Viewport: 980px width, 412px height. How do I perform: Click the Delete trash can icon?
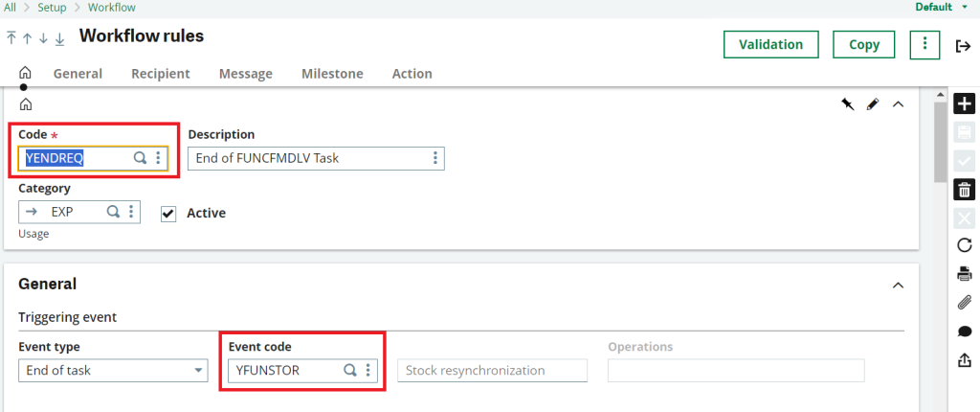point(965,190)
